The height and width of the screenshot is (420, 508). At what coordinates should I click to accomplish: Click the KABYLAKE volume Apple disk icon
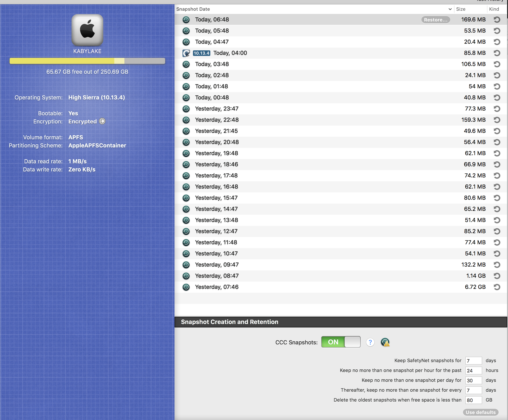point(87,30)
